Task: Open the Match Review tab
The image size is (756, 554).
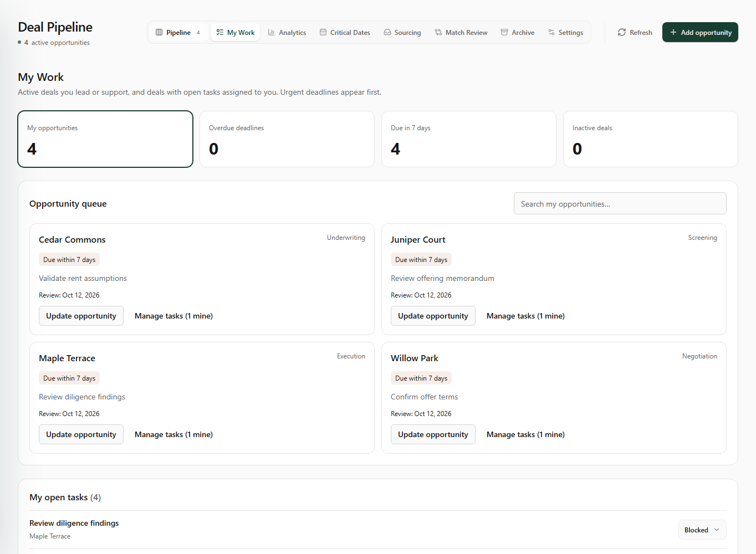Action: coord(461,32)
